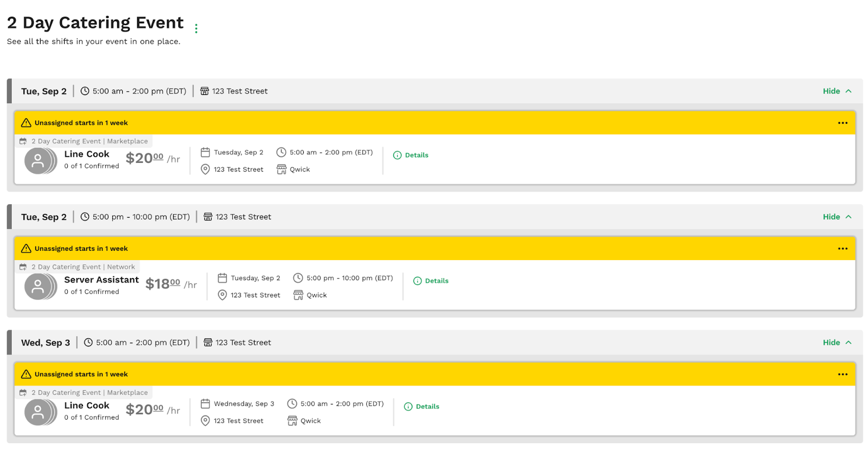Image resolution: width=868 pixels, height=455 pixels.
Task: Click calendar icon beside Wednesday, Sep 3 date
Action: pyautogui.click(x=205, y=404)
